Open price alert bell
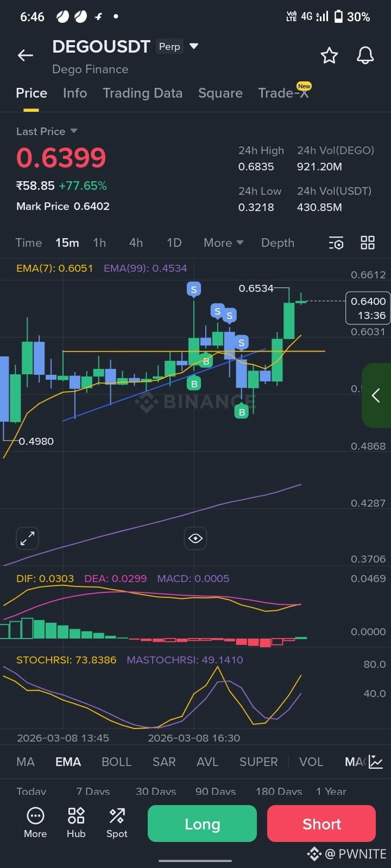The image size is (391, 868). point(365,55)
